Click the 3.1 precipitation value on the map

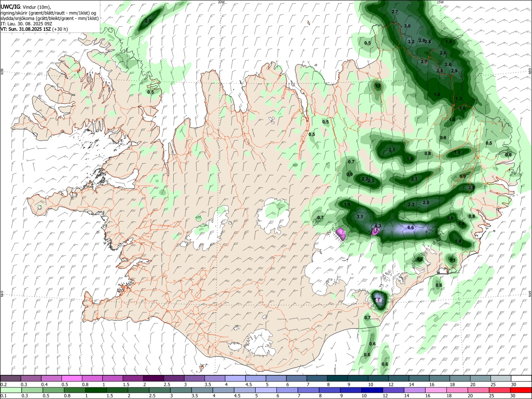pos(360,217)
